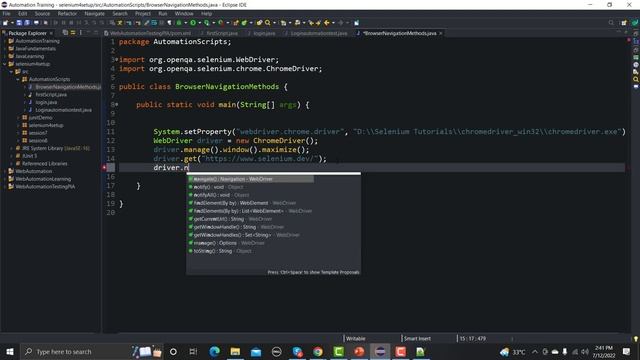Open File Explorer from the taskbar
Viewport: 640px width, 360px height.
235,351
